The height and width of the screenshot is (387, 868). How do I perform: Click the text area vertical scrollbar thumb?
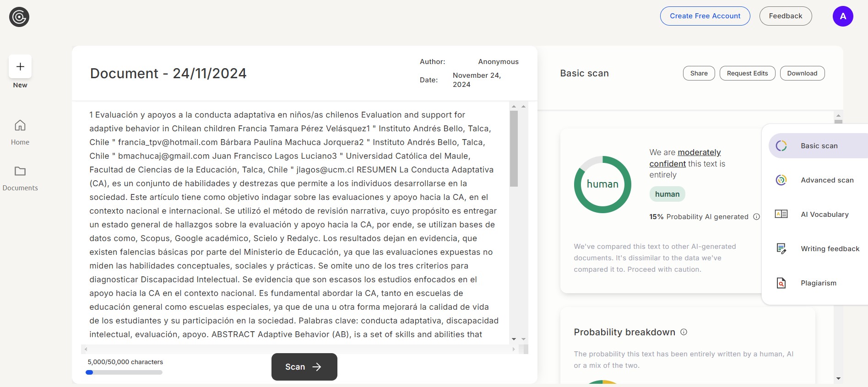514,149
